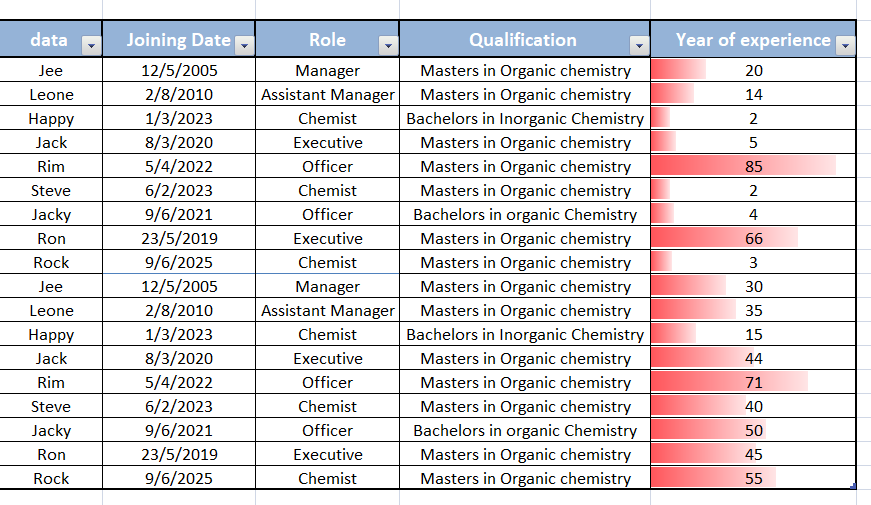Select the experience cell with value 66
Image resolution: width=871 pixels, height=505 pixels.
click(753, 239)
